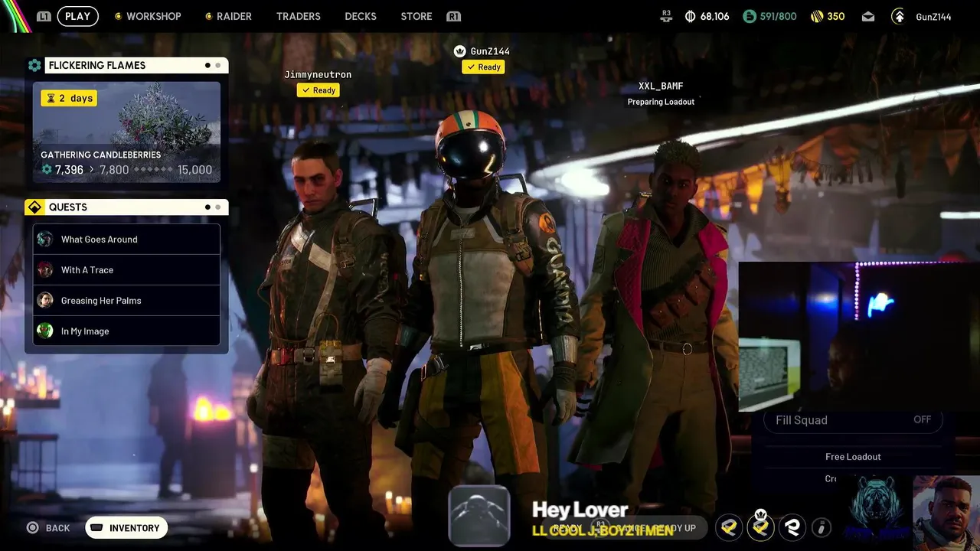Open the DECKS tab
Viewport: 980px width, 551px height.
[361, 16]
